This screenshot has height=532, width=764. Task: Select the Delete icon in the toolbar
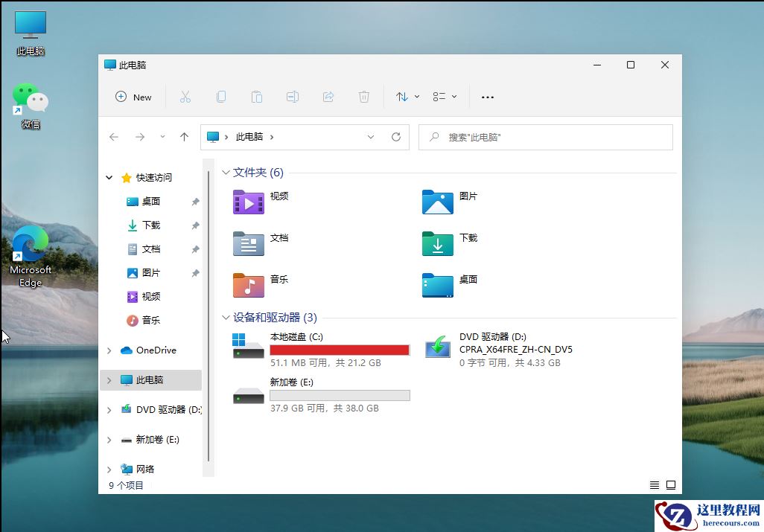point(364,97)
